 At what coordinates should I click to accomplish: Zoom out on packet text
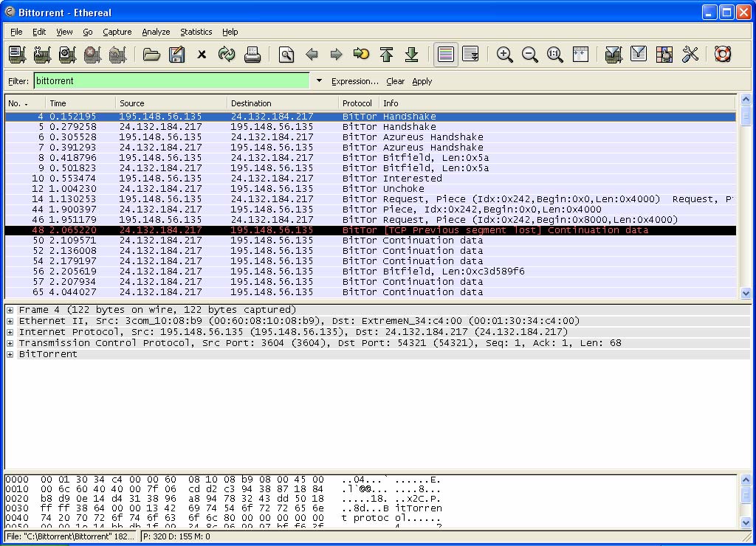pyautogui.click(x=530, y=55)
